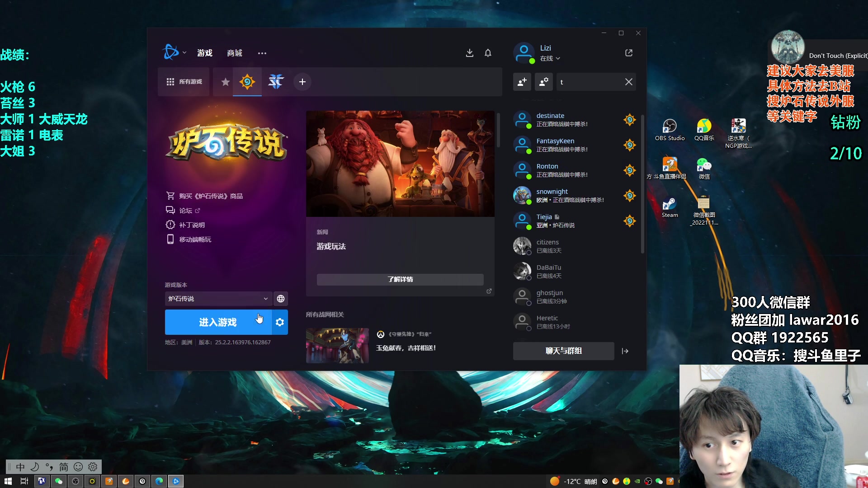This screenshot has width=868, height=488.
Task: Click the main content scrollbar
Action: coord(498,130)
